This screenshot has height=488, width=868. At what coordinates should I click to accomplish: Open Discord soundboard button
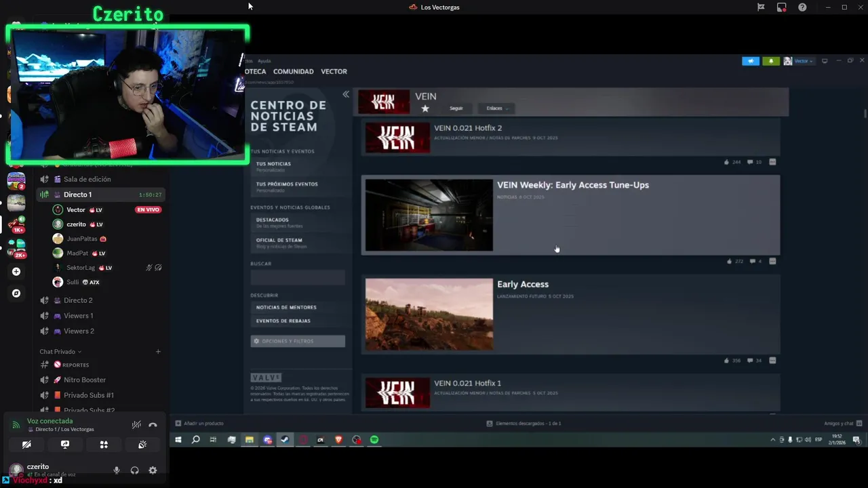click(142, 445)
